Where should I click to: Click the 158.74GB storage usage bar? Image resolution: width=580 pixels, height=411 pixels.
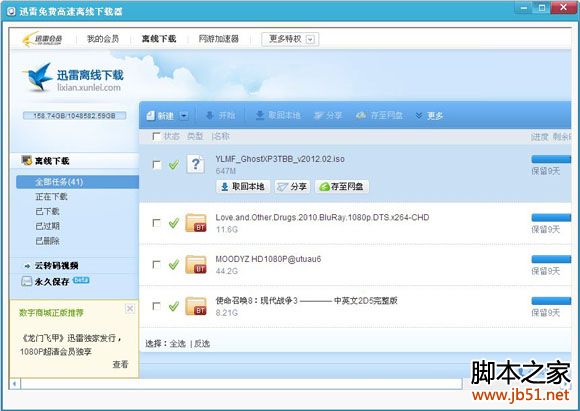pyautogui.click(x=74, y=116)
